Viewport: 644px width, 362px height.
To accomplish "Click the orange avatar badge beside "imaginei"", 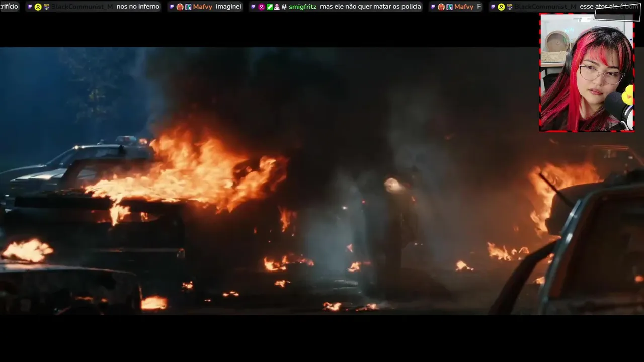I will click(180, 7).
